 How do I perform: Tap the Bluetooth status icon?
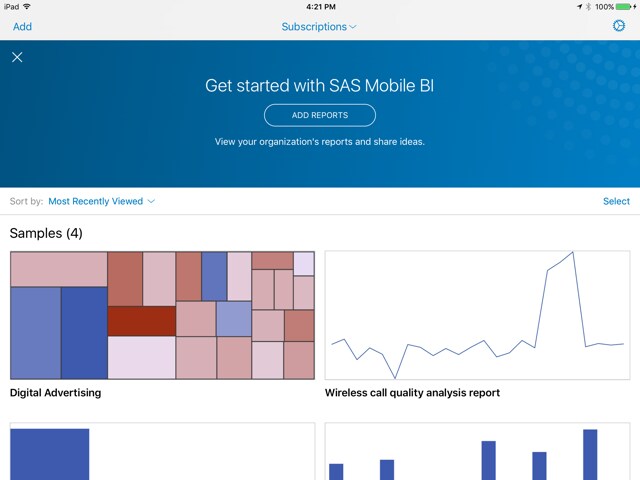tap(588, 7)
